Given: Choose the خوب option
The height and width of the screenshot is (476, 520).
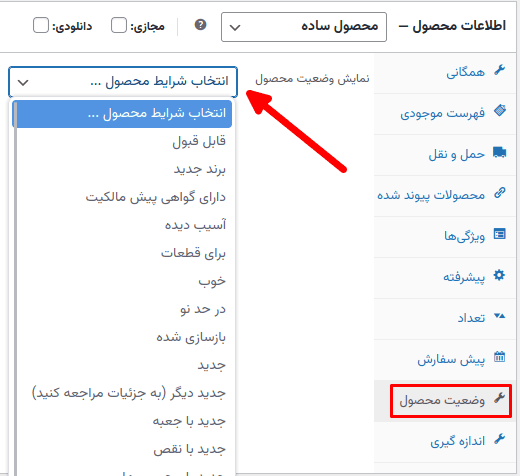Looking at the screenshot, I should [x=122, y=282].
